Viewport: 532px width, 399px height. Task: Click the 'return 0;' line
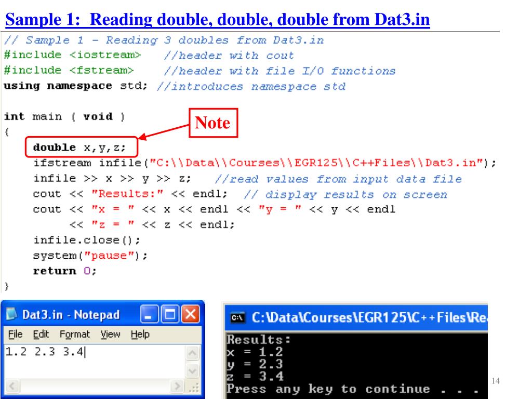coord(65,271)
